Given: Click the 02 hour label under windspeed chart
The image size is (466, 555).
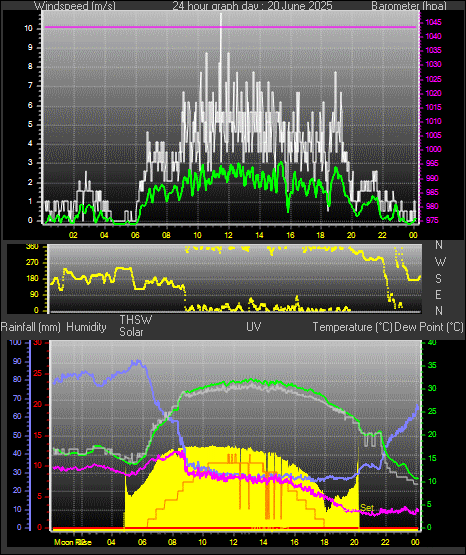Looking at the screenshot, I should tap(73, 235).
